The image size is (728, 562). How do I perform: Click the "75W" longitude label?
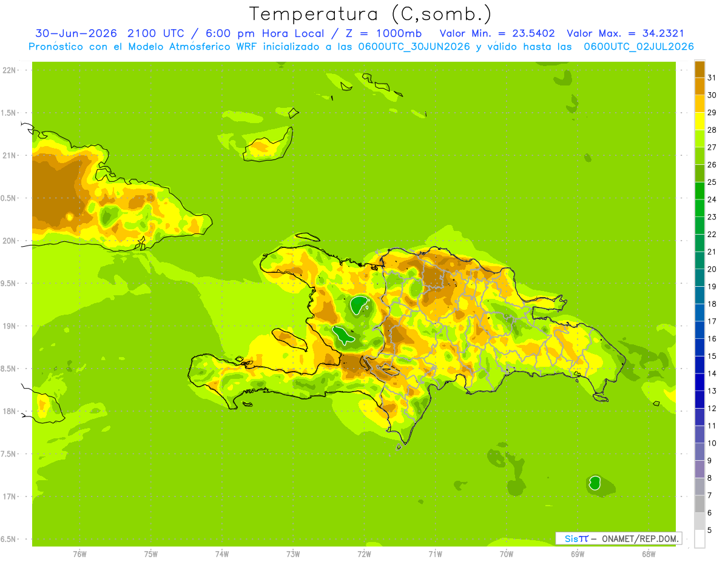(151, 554)
